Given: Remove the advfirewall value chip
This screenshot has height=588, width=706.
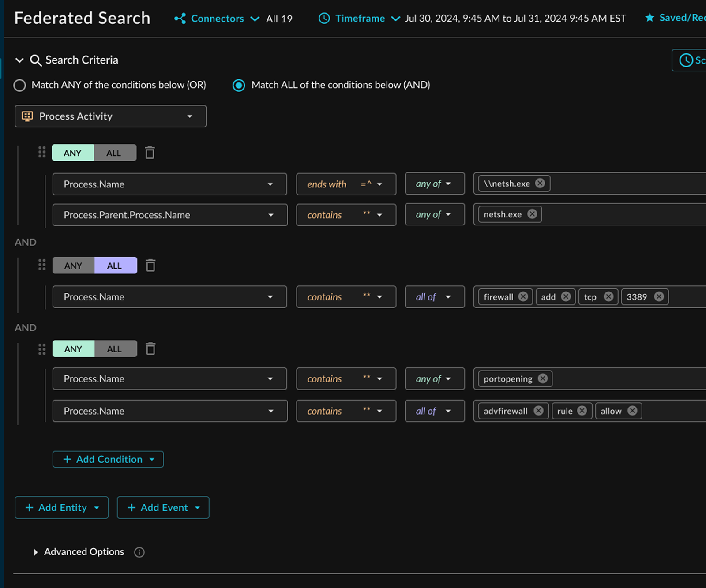Looking at the screenshot, I should pos(538,411).
